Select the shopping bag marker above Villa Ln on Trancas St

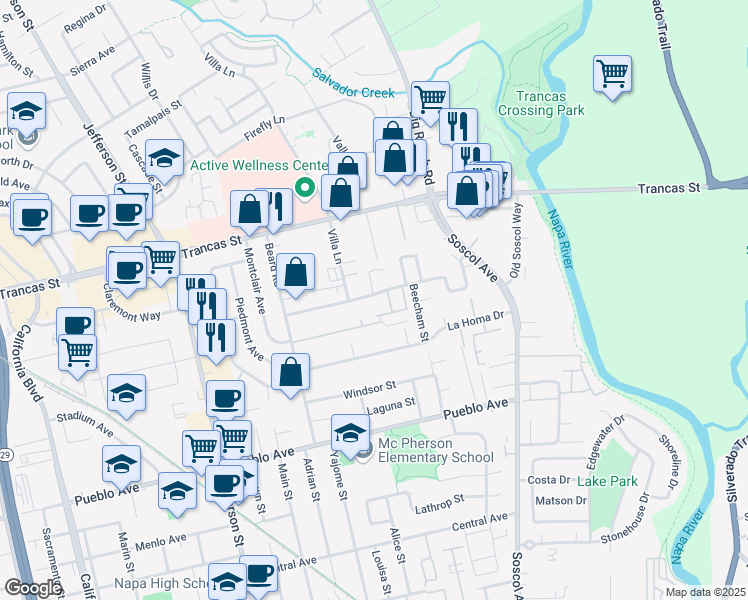(340, 194)
